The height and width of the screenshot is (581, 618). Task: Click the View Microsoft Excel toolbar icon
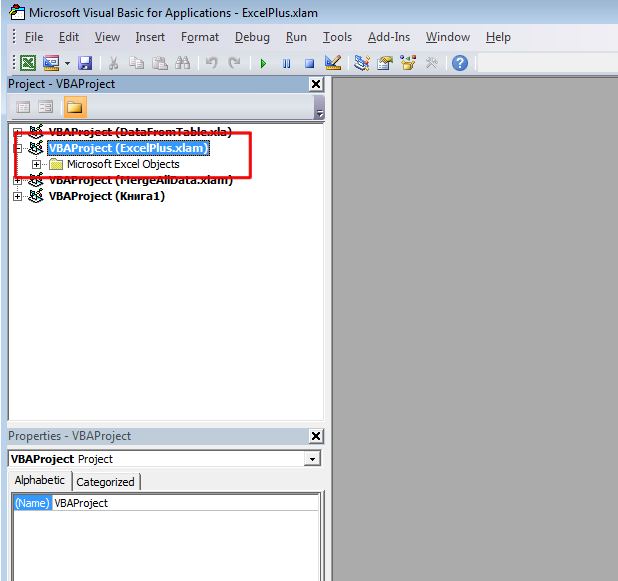[x=28, y=63]
